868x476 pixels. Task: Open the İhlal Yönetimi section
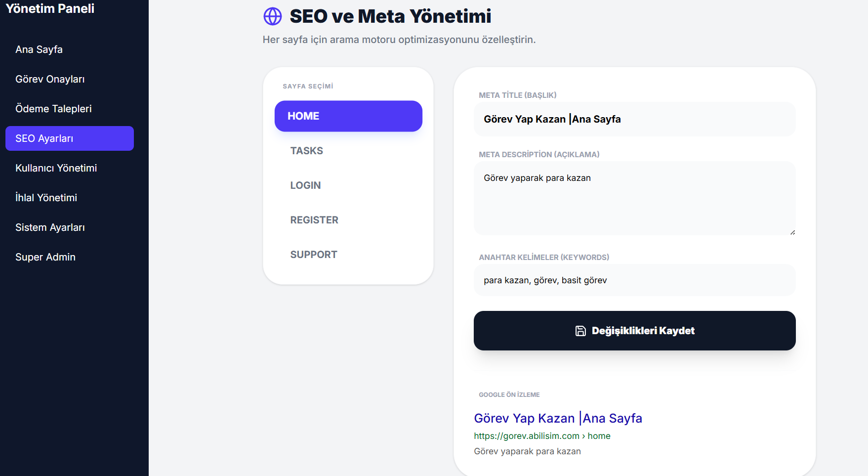pos(46,198)
